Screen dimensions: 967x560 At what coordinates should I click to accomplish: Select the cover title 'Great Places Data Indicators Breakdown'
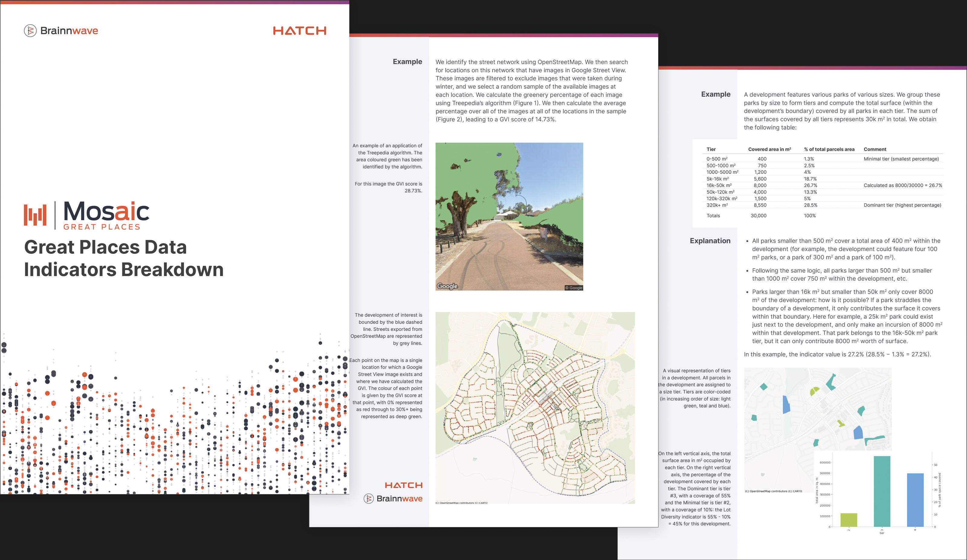[x=124, y=258]
